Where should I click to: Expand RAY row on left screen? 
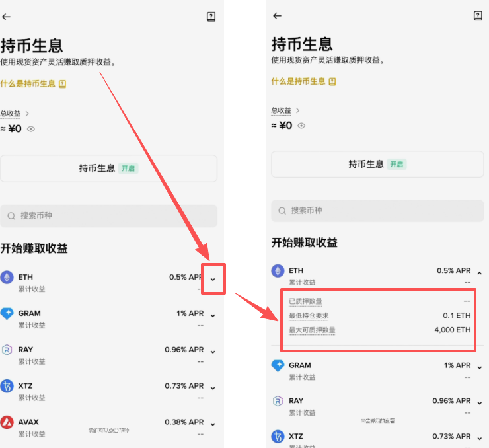pos(213,352)
